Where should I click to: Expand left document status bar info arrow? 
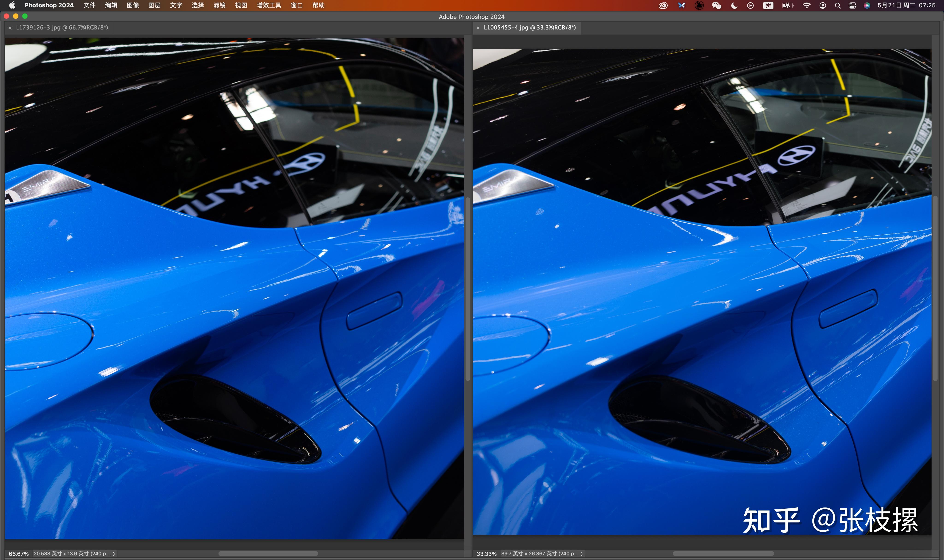pos(114,554)
